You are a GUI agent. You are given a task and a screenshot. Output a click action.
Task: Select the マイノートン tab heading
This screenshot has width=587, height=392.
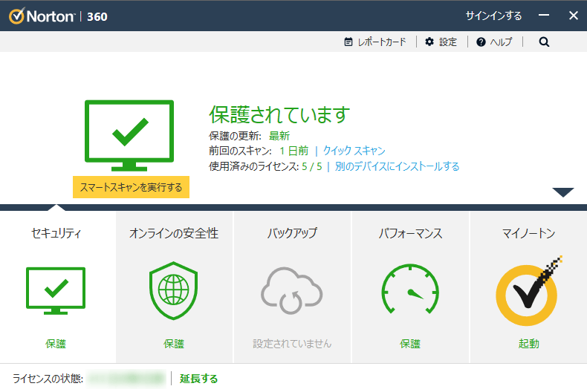point(528,233)
